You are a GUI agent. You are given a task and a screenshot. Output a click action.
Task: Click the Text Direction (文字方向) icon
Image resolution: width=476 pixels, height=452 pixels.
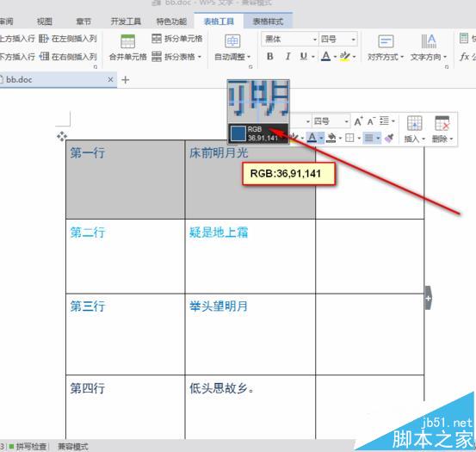(429, 41)
